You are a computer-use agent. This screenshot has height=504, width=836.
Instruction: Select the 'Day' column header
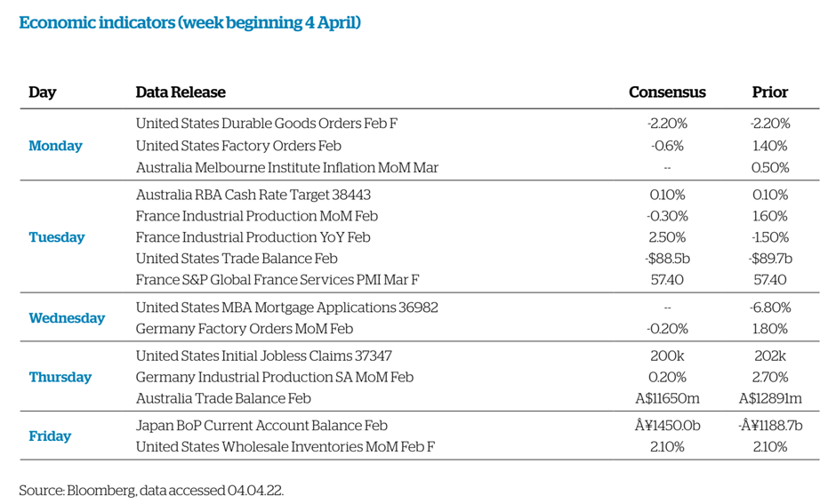point(42,92)
